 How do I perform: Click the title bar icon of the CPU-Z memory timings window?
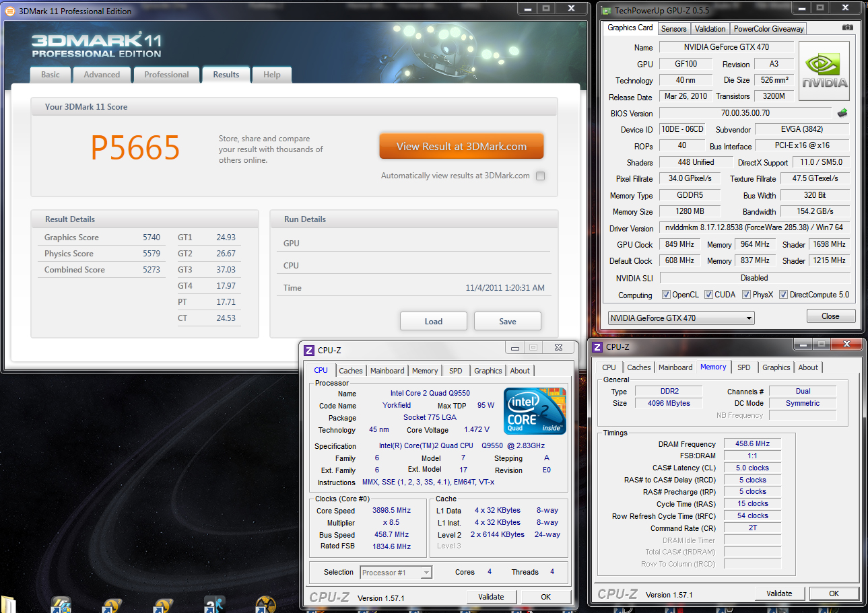tap(597, 347)
